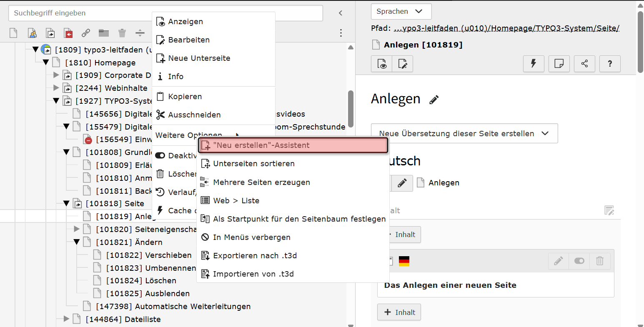Viewport: 644px width, 327px height.
Task: Toggle visibility of content element Das Anlegen
Action: (579, 261)
